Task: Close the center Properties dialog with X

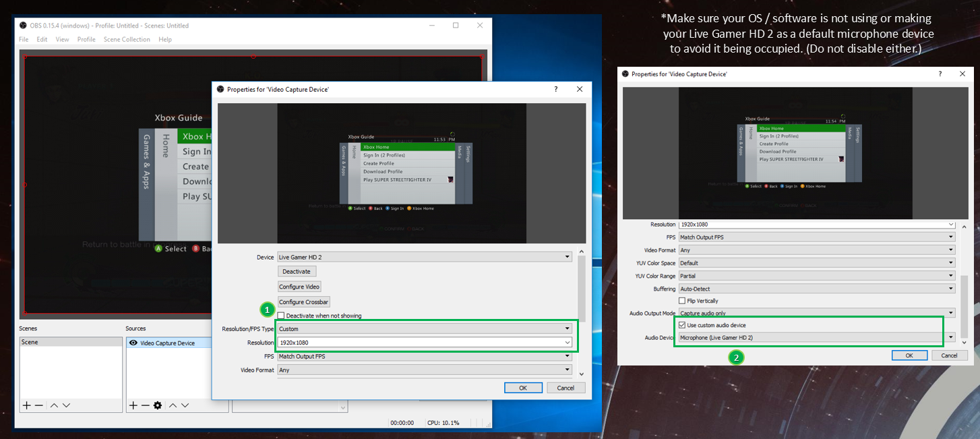Action: pos(580,89)
